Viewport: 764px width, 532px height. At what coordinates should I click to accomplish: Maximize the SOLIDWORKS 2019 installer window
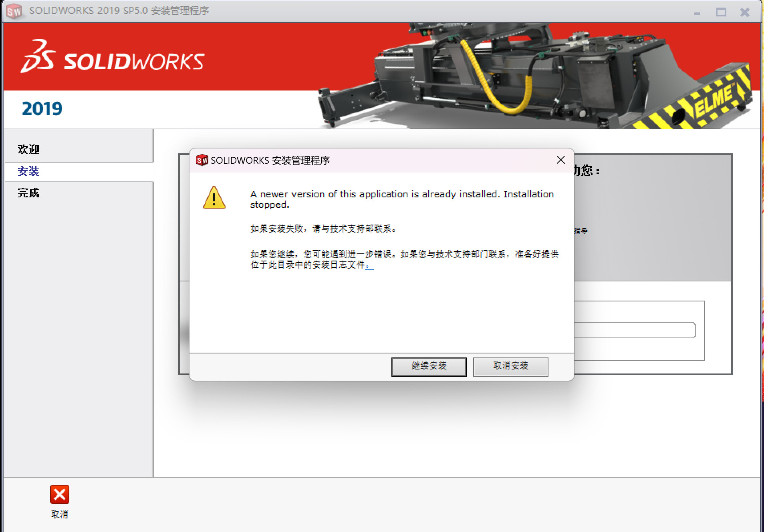(x=721, y=12)
